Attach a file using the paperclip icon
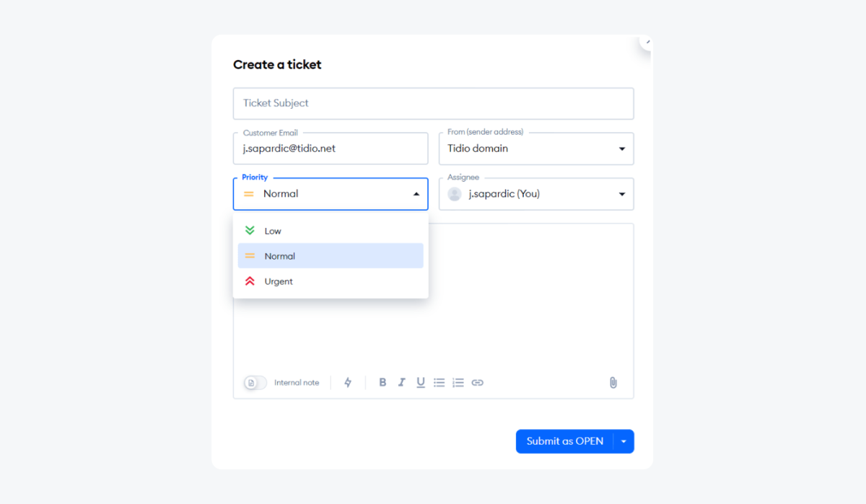This screenshot has width=866, height=504. click(x=613, y=382)
